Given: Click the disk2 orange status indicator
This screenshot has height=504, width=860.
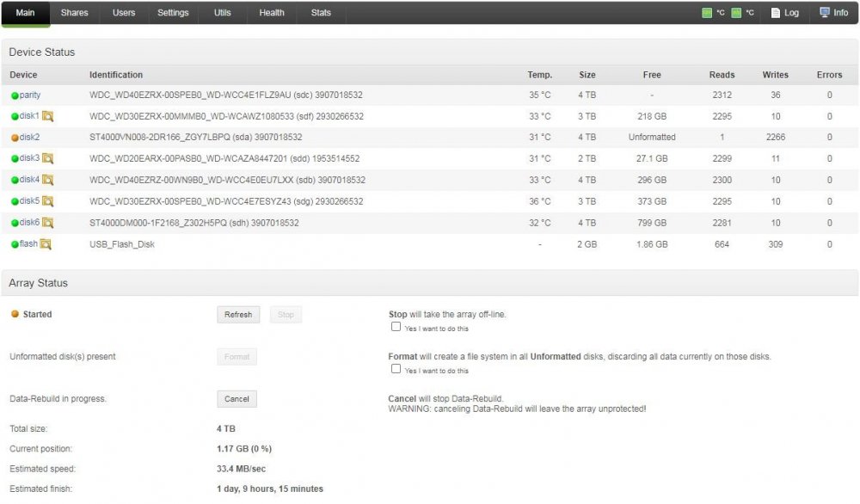Looking at the screenshot, I should point(15,138).
